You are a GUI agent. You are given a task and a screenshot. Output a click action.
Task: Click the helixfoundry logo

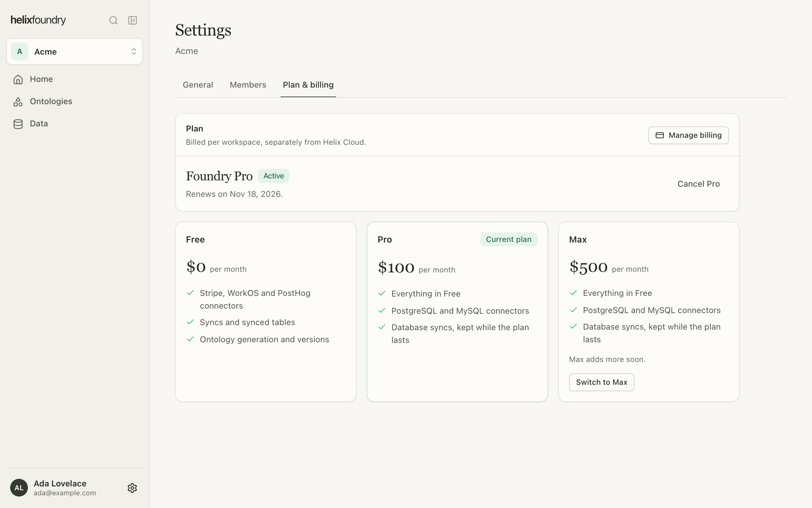38,20
